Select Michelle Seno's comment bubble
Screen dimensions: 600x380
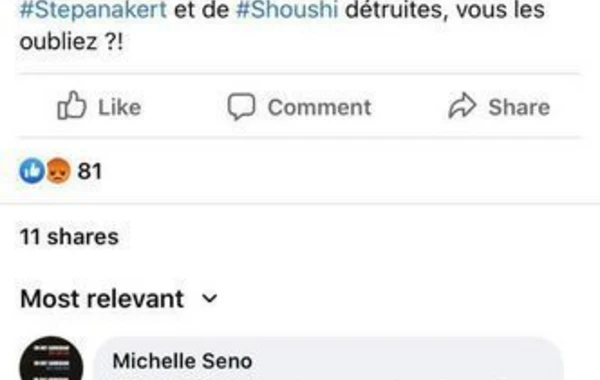[329, 359]
